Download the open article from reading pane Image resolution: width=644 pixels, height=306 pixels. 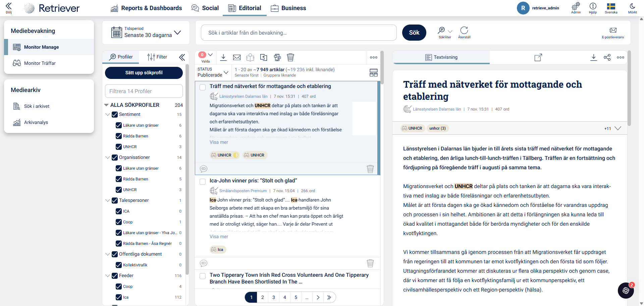[594, 57]
